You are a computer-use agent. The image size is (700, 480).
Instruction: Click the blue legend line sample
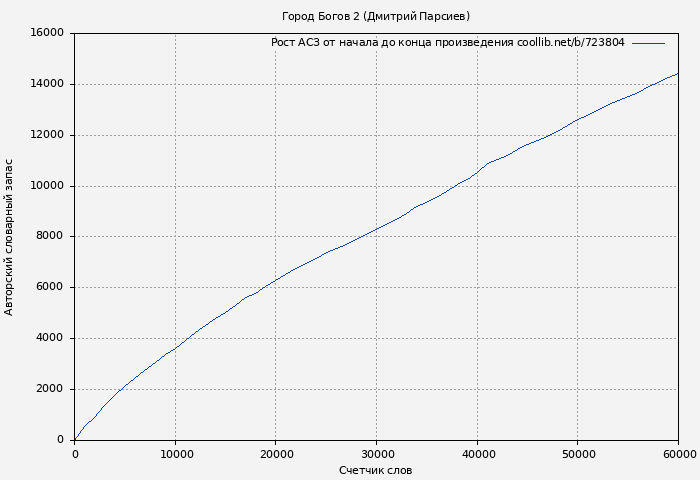[648, 43]
